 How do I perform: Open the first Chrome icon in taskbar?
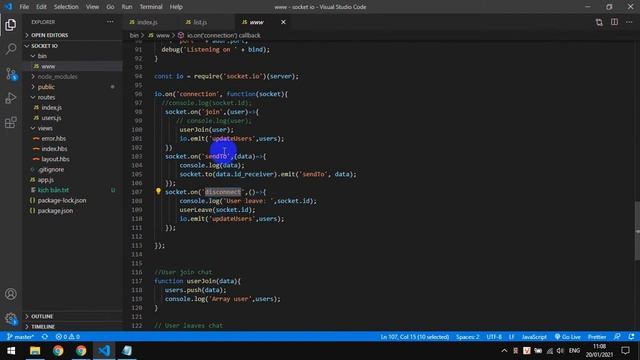(x=58, y=351)
